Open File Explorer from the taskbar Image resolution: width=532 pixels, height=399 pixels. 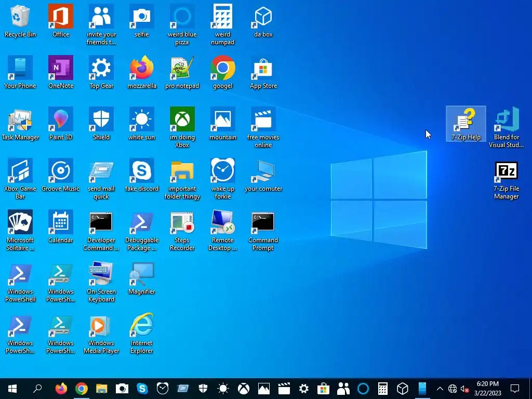coord(101,389)
